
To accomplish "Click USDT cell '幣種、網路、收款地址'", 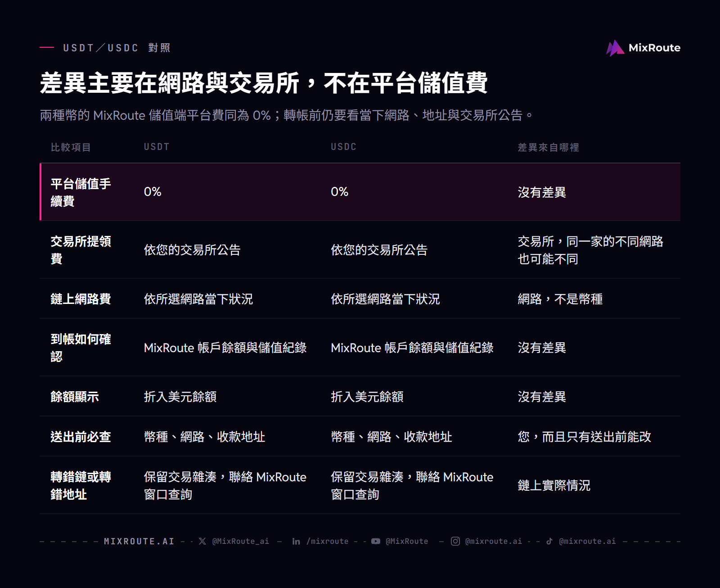I will pos(204,437).
